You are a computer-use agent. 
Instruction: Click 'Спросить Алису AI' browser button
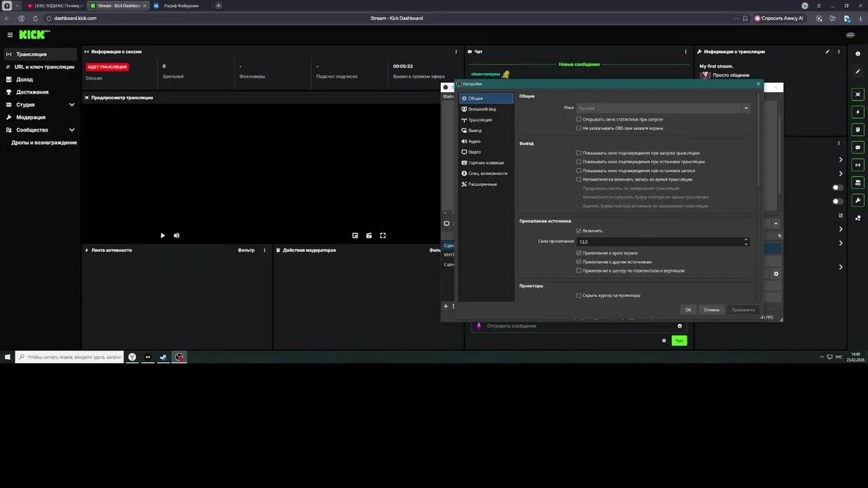point(779,18)
